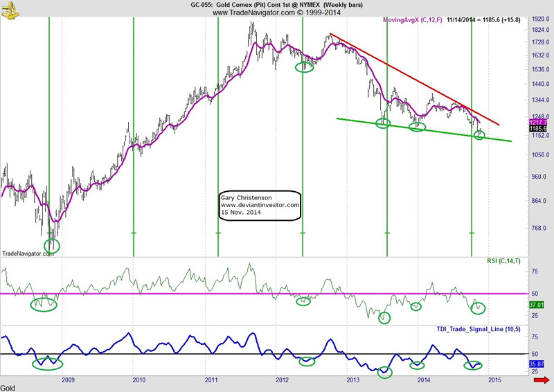Click the green circle at the 2008 price low
This screenshot has width=554, height=392.
point(53,244)
